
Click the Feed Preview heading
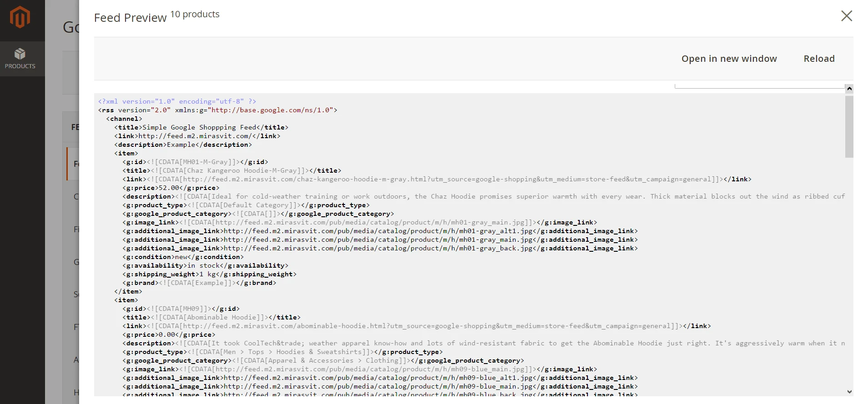[130, 18]
